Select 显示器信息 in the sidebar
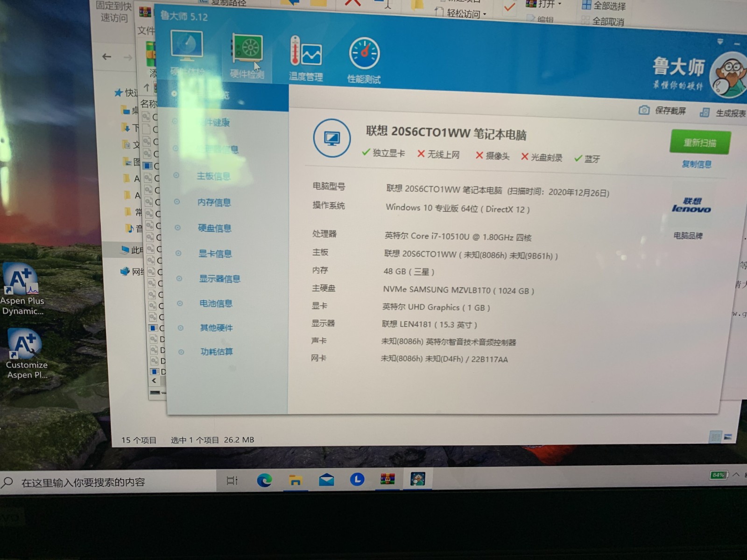Viewport: 747px width, 560px height. click(x=220, y=279)
